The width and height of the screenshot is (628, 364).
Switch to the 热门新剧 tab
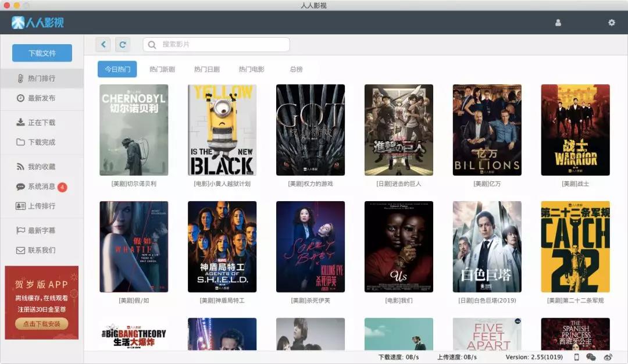tap(162, 69)
